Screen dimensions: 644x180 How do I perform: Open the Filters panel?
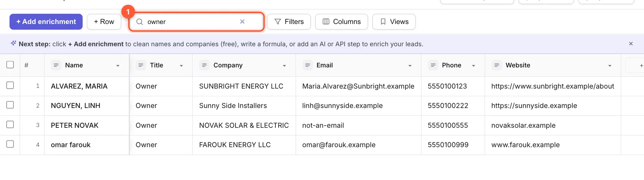coord(289,22)
